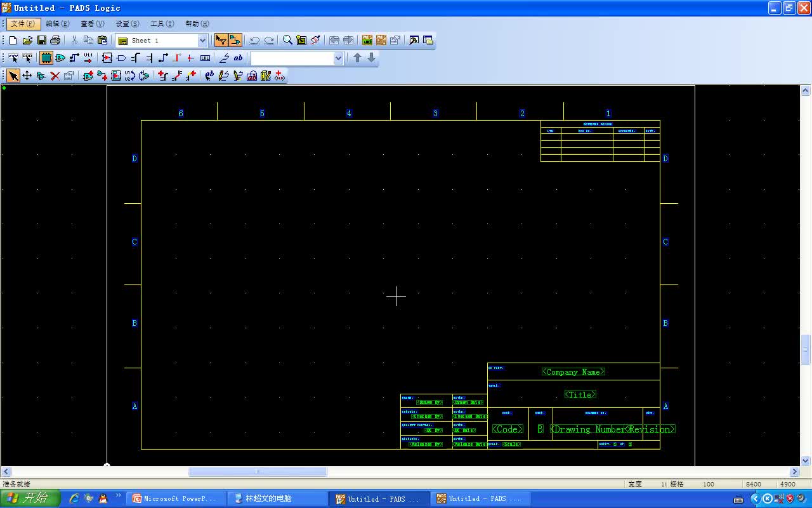The height and width of the screenshot is (508, 812).
Task: Select the Move tool with four arrows
Action: (27, 76)
